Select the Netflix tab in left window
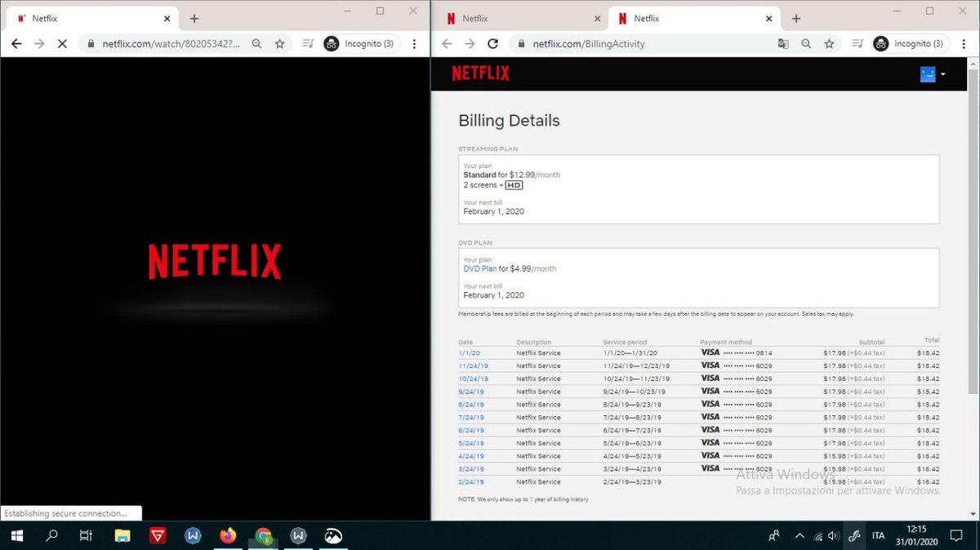980x550 pixels. [92, 18]
